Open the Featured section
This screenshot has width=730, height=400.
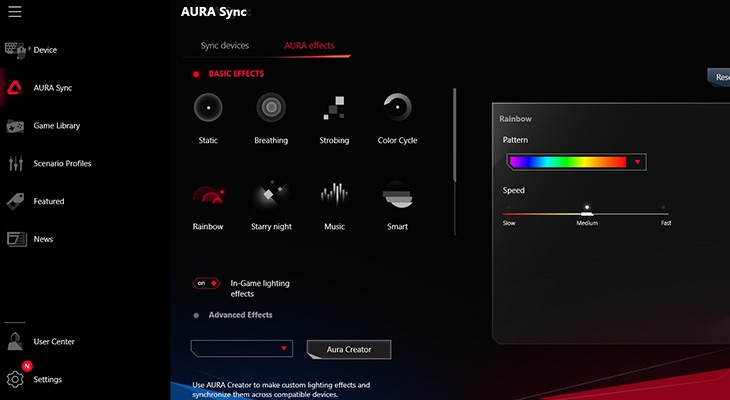[x=49, y=201]
